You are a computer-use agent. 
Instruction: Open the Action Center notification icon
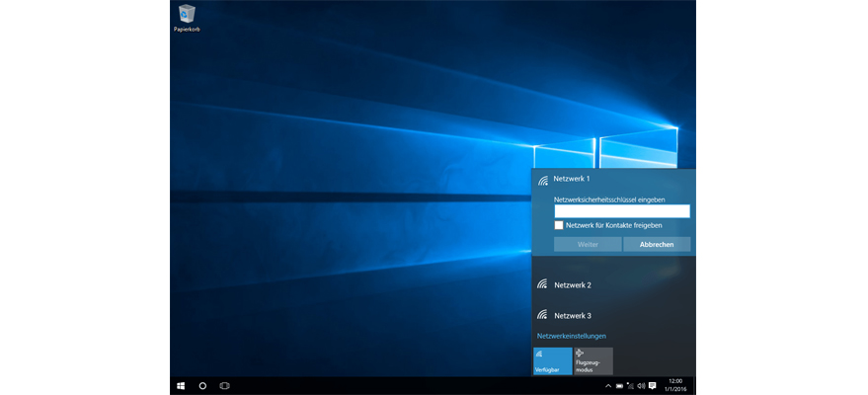tap(653, 385)
